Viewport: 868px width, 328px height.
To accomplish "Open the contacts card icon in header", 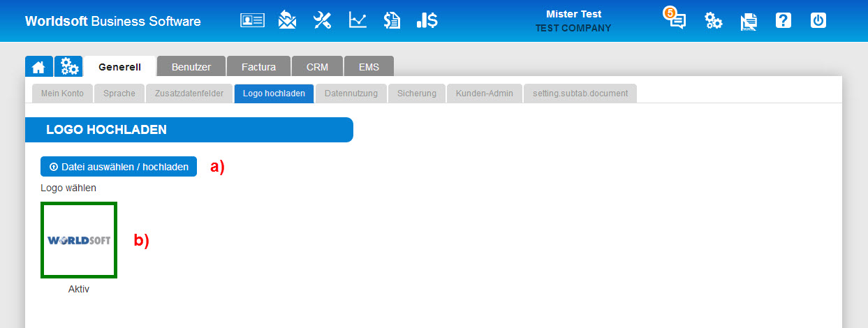I will point(252,21).
